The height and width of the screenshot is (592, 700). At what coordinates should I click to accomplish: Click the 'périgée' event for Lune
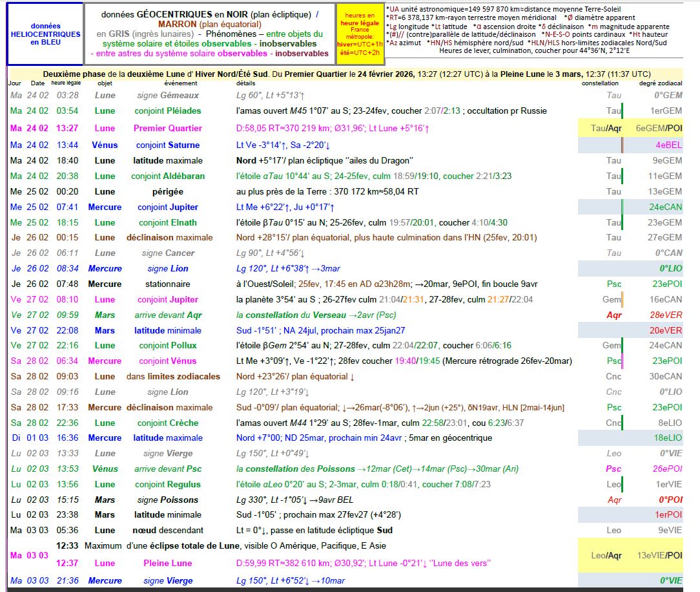click(167, 191)
